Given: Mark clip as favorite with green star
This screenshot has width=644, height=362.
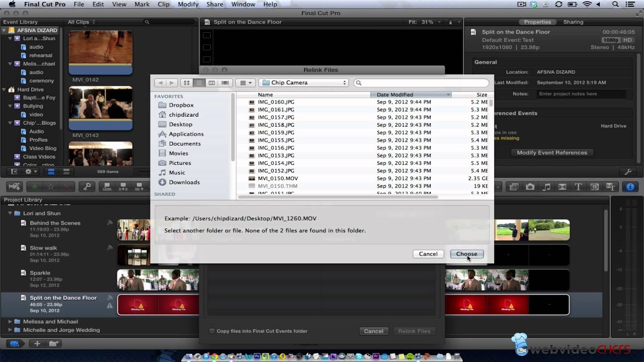Looking at the screenshot, I should 35,187.
